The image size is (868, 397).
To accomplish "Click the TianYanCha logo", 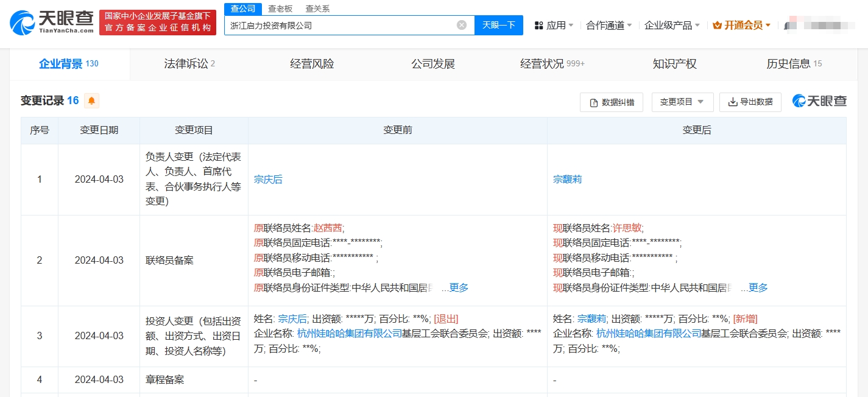I will click(x=52, y=22).
